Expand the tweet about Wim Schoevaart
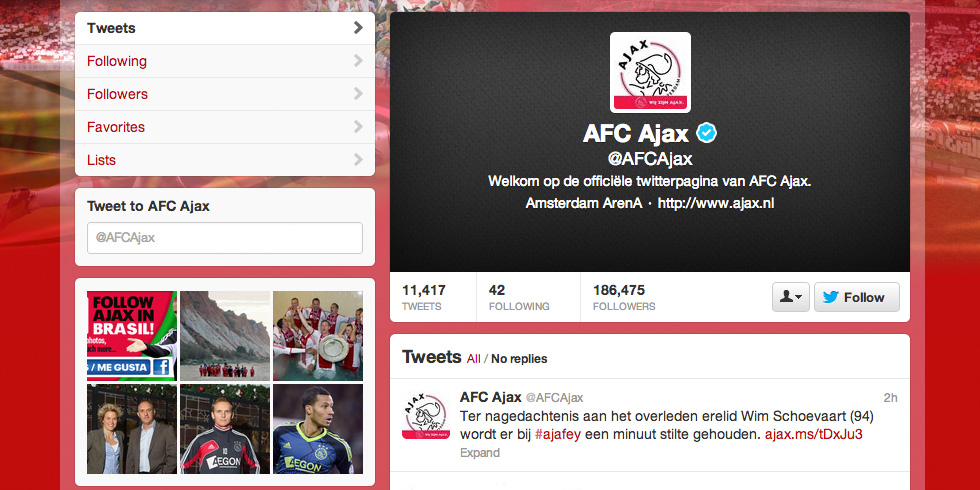980x490 pixels. click(479, 452)
